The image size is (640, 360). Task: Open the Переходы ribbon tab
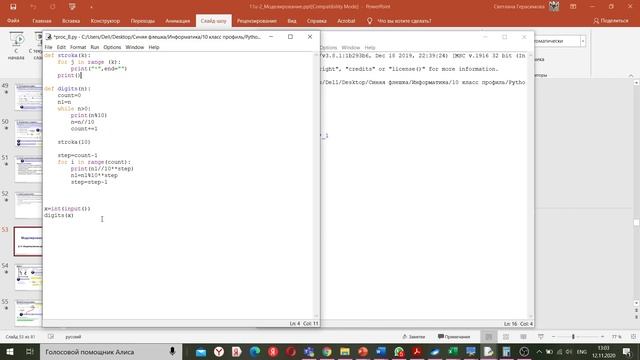[142, 21]
